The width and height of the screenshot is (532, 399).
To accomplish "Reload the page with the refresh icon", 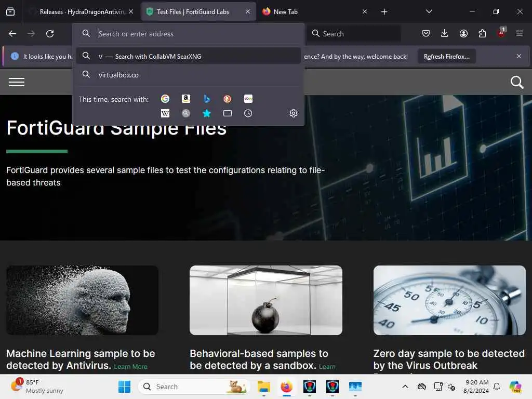I will coord(50,34).
